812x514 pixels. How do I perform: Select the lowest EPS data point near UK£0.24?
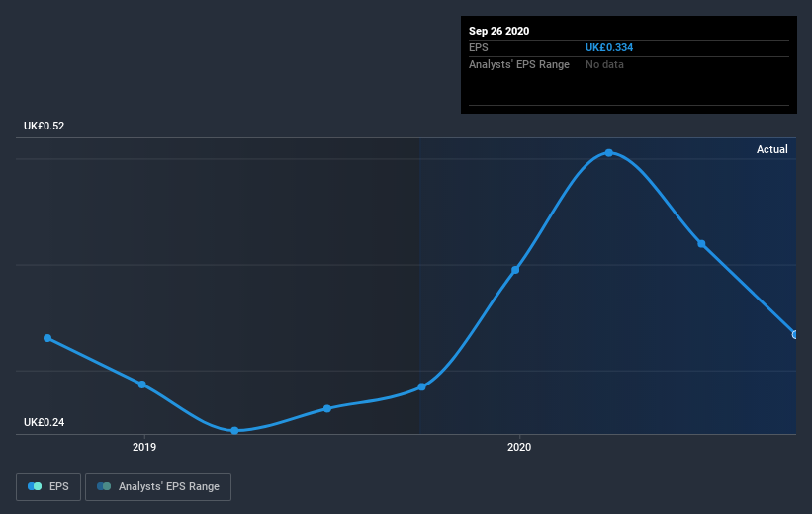234,431
